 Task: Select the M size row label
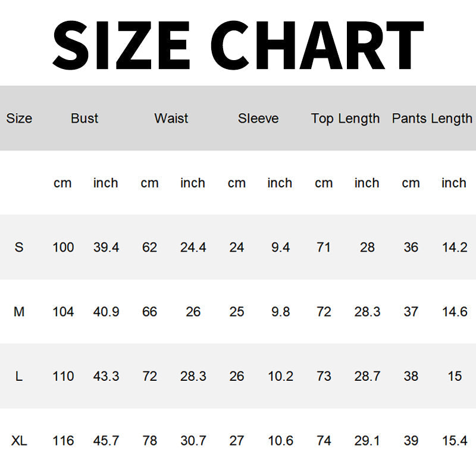19,311
